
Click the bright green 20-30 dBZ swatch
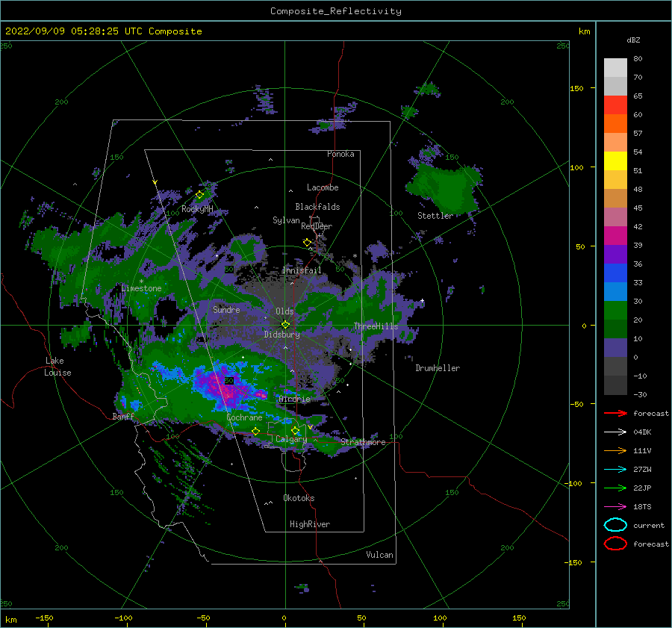click(x=615, y=311)
